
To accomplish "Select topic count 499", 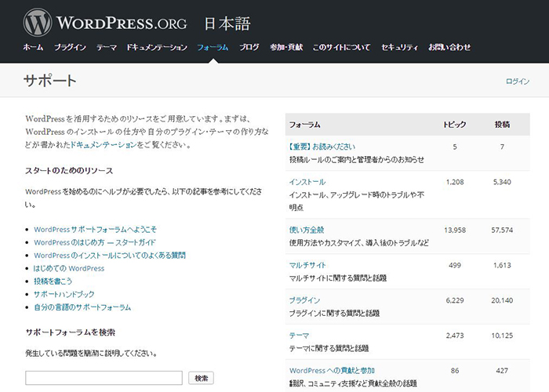I will pos(455,265).
